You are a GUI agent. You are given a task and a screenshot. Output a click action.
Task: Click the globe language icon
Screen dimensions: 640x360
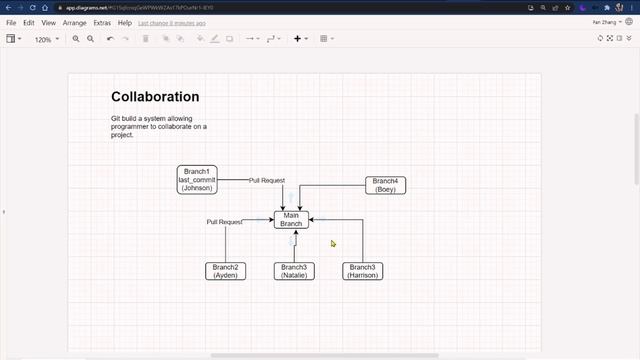coord(629,22)
